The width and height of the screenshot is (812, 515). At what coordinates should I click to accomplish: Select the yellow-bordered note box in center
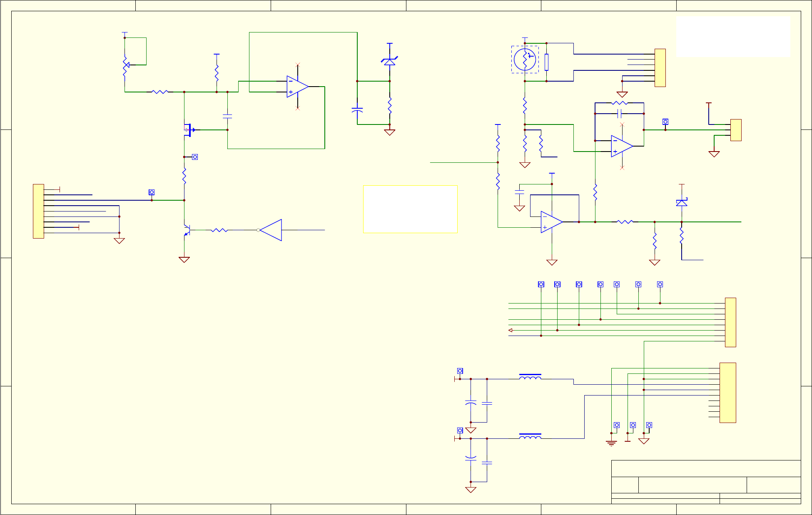point(410,209)
